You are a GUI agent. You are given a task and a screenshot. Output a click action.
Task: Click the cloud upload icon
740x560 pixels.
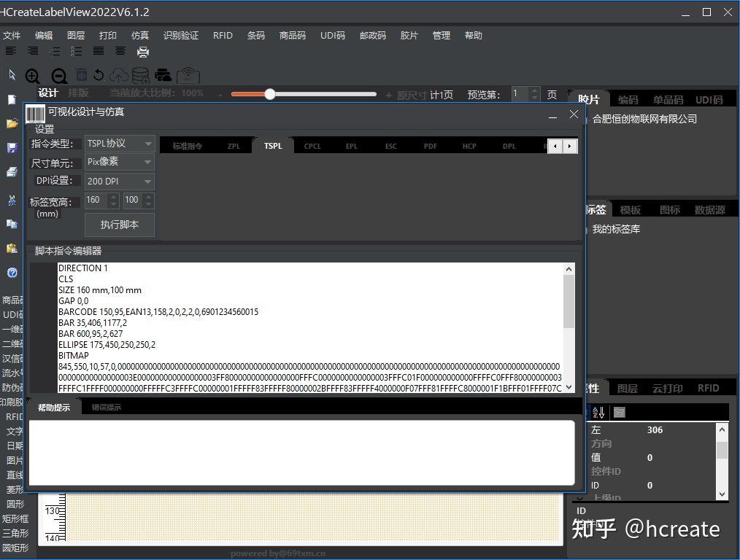(x=118, y=75)
